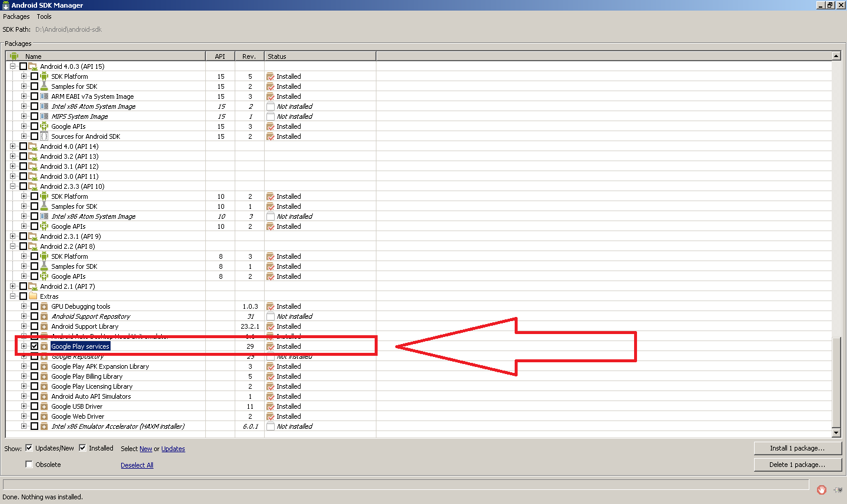Sort by the Status column header
The image size is (847, 504).
(x=320, y=56)
